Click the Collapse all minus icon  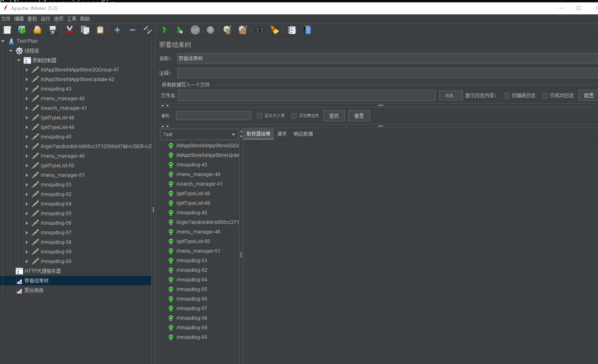pyautogui.click(x=133, y=30)
